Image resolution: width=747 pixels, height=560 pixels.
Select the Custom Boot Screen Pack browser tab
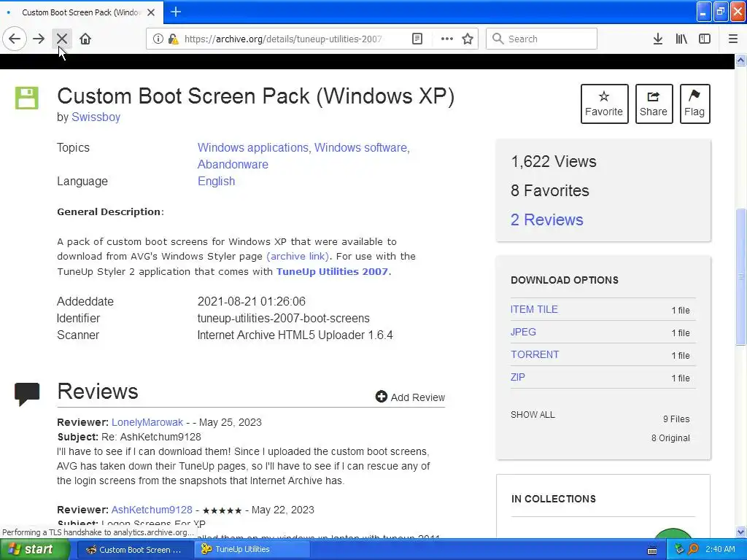coord(81,12)
